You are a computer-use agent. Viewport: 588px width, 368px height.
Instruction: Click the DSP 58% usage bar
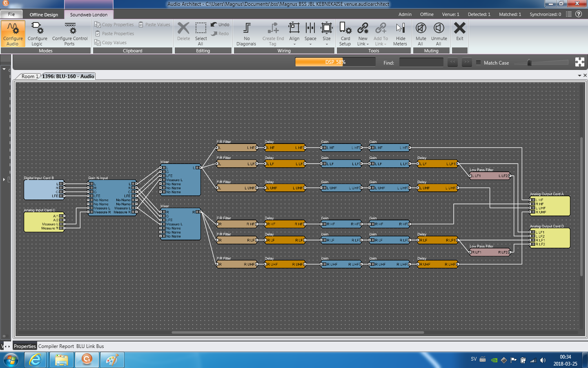pyautogui.click(x=335, y=62)
